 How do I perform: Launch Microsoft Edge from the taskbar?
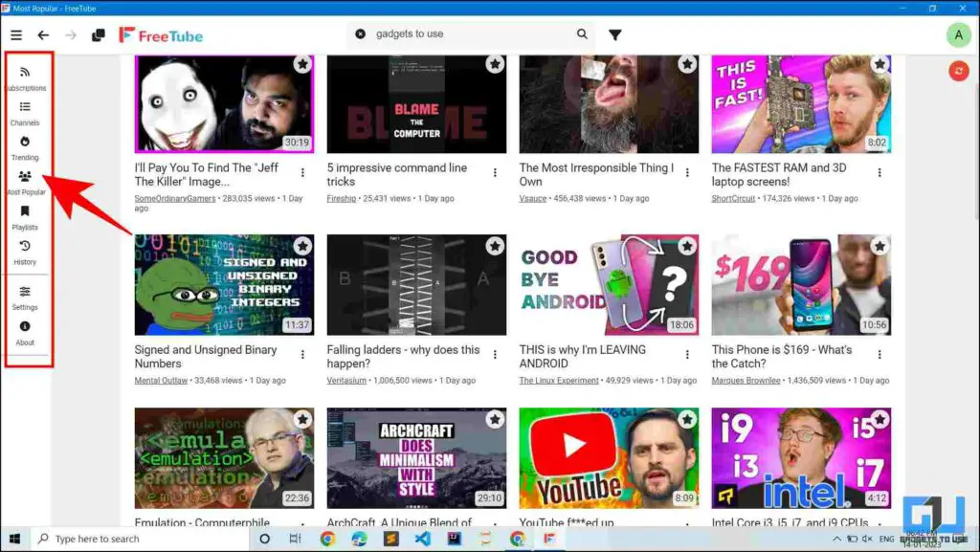tap(359, 539)
